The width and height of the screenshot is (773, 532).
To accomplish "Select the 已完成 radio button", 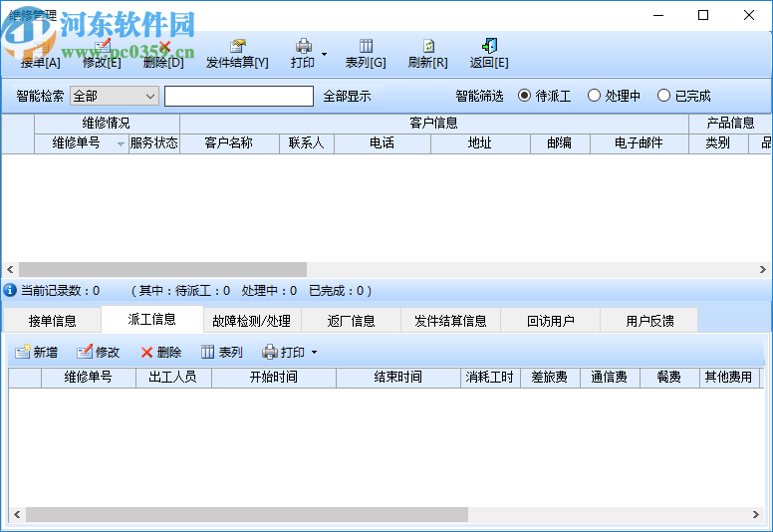I will 663,96.
